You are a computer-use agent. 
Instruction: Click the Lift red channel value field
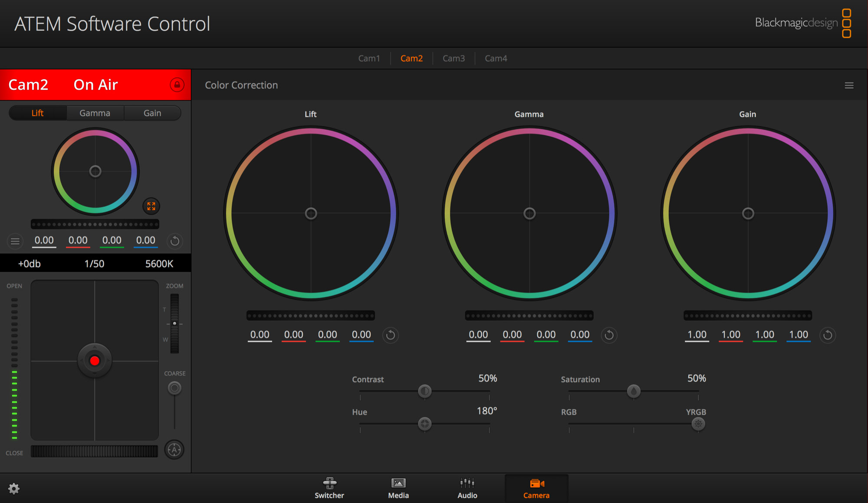pyautogui.click(x=294, y=335)
